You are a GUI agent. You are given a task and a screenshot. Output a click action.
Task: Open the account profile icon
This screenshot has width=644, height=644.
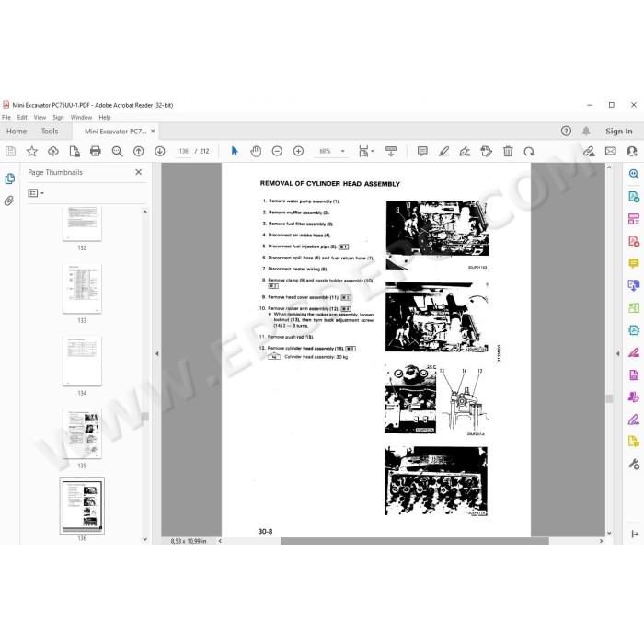pyautogui.click(x=633, y=151)
